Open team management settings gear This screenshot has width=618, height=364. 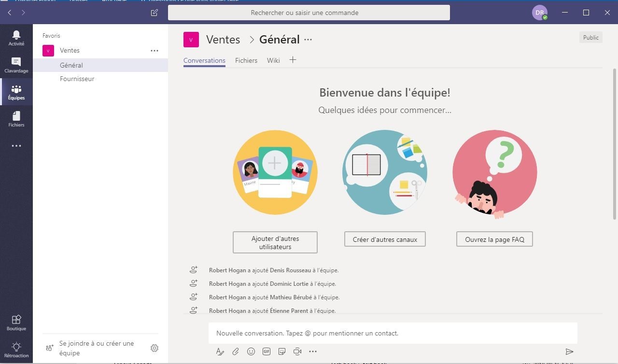(154, 348)
